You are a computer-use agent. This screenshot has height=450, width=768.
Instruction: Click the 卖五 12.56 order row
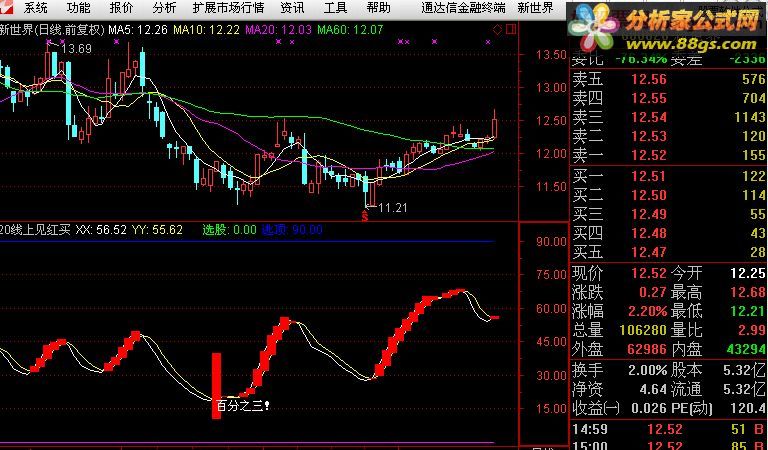click(669, 79)
